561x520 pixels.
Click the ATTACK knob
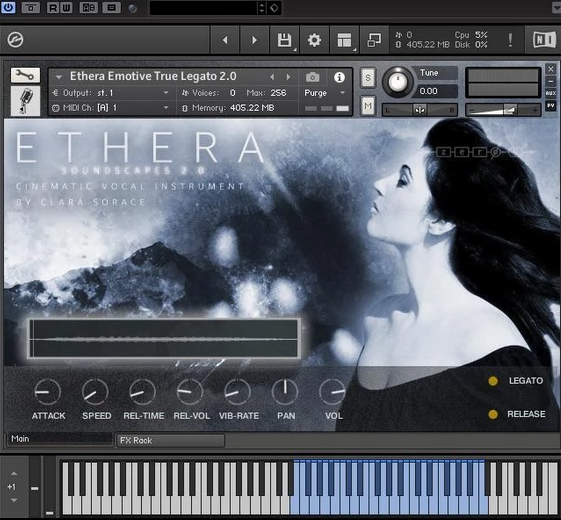coord(48,392)
